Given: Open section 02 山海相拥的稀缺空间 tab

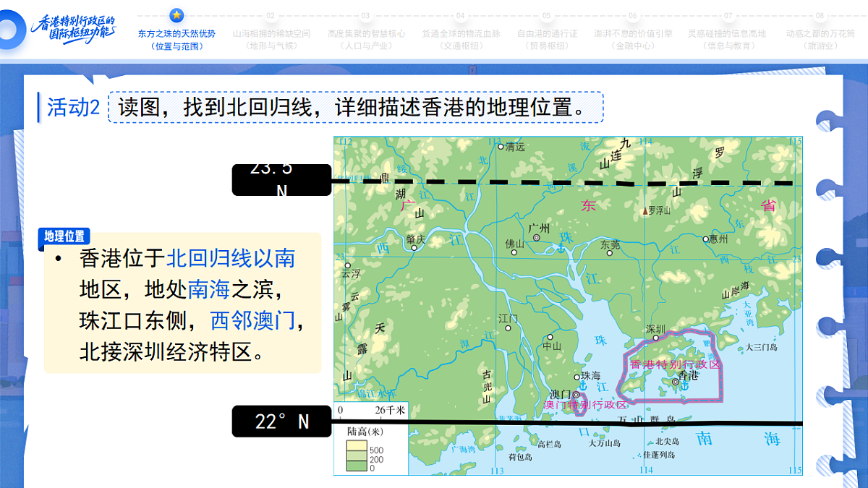Looking at the screenshot, I should point(271,39).
